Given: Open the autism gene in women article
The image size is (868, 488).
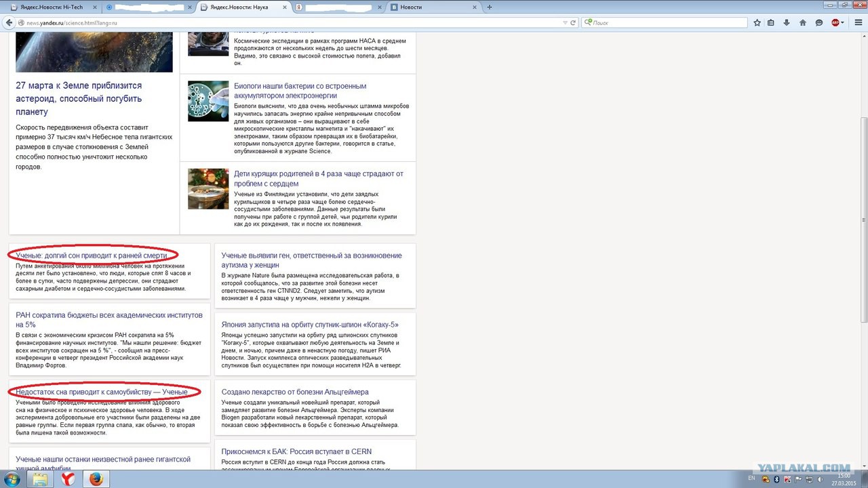Looking at the screenshot, I should [x=311, y=260].
